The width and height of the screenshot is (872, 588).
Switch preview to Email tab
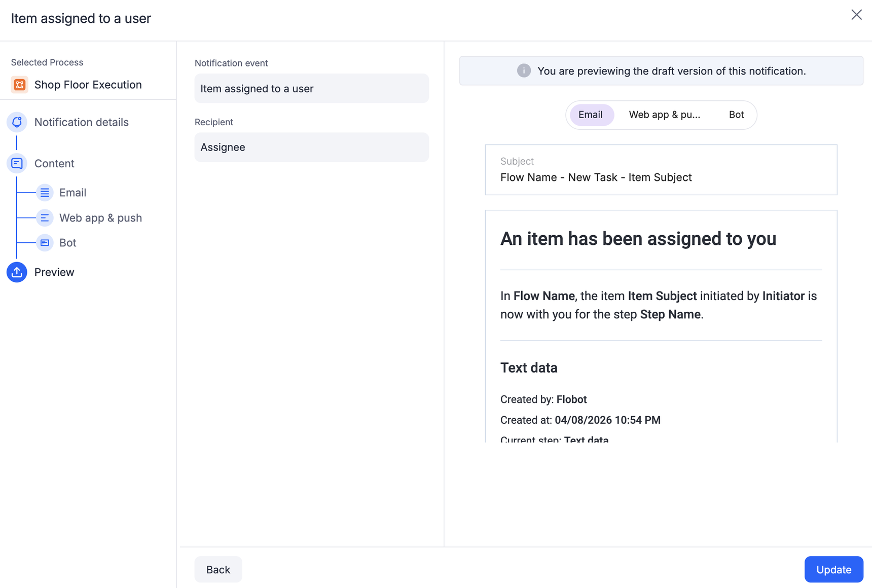(x=591, y=115)
